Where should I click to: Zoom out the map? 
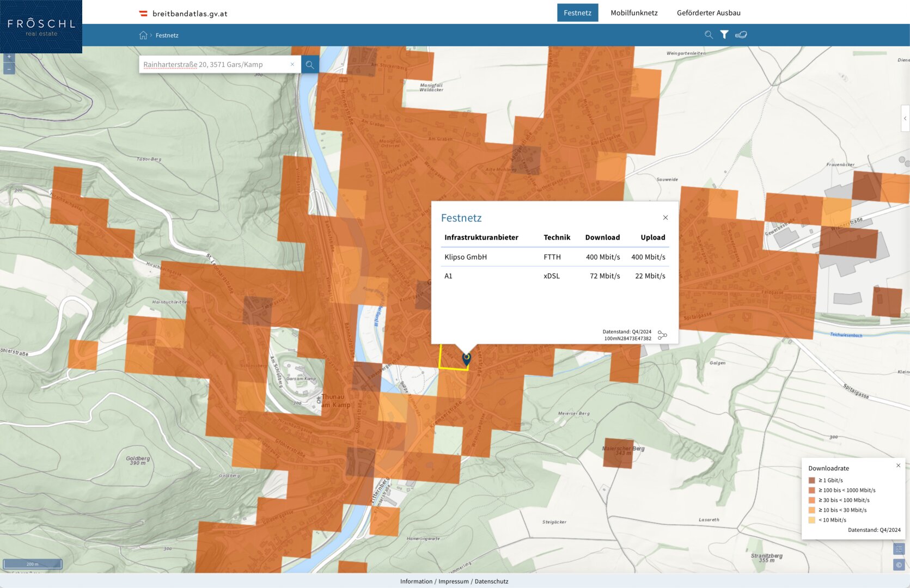pos(9,69)
